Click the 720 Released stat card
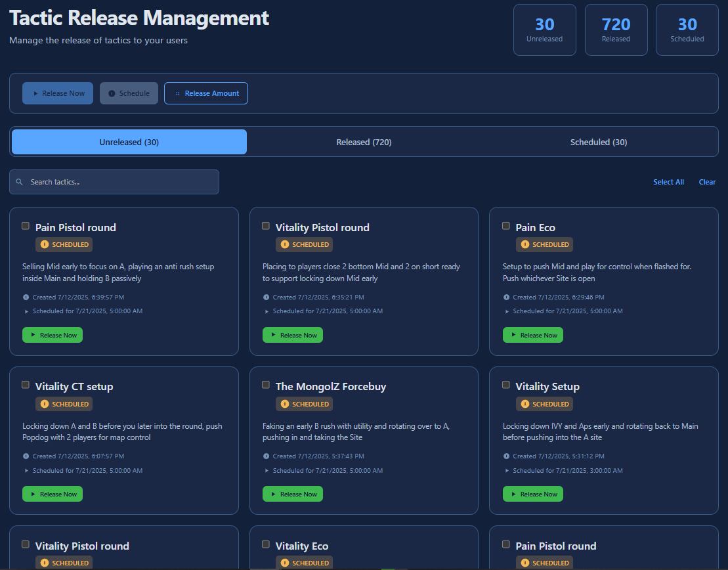This screenshot has height=570, width=728. [x=616, y=30]
